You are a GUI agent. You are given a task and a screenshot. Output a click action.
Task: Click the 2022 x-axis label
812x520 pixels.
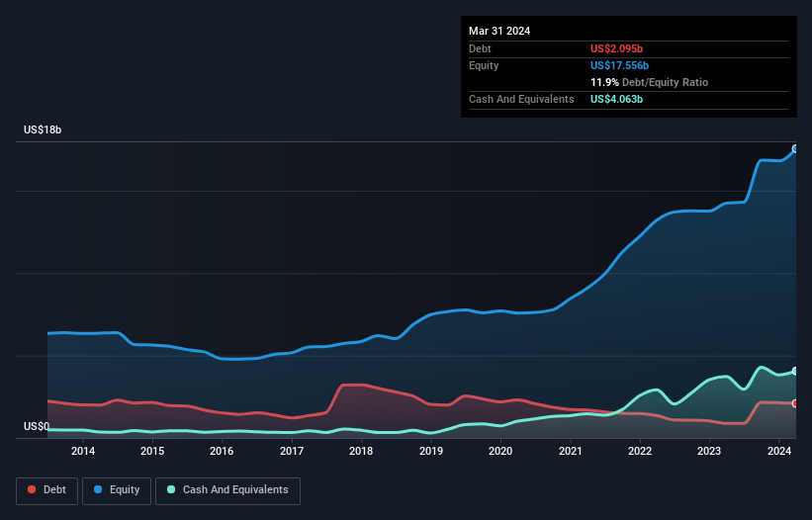640,451
